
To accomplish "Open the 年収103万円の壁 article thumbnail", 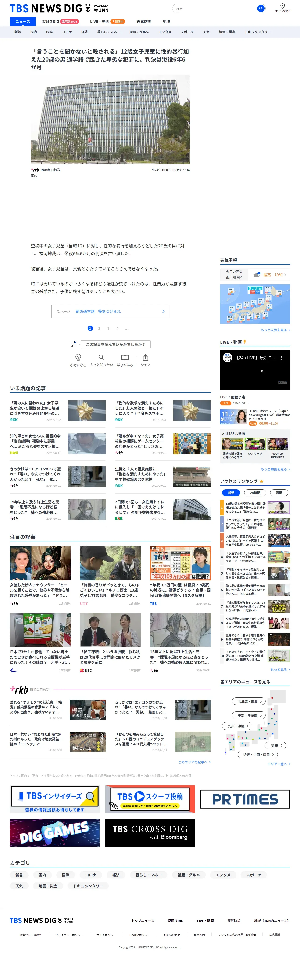I will point(180,563).
